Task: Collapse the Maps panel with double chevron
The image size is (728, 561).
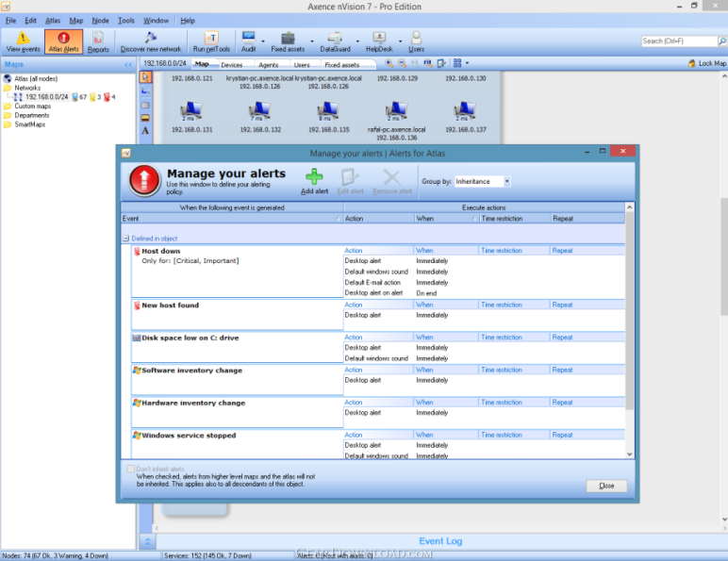Action: click(128, 65)
